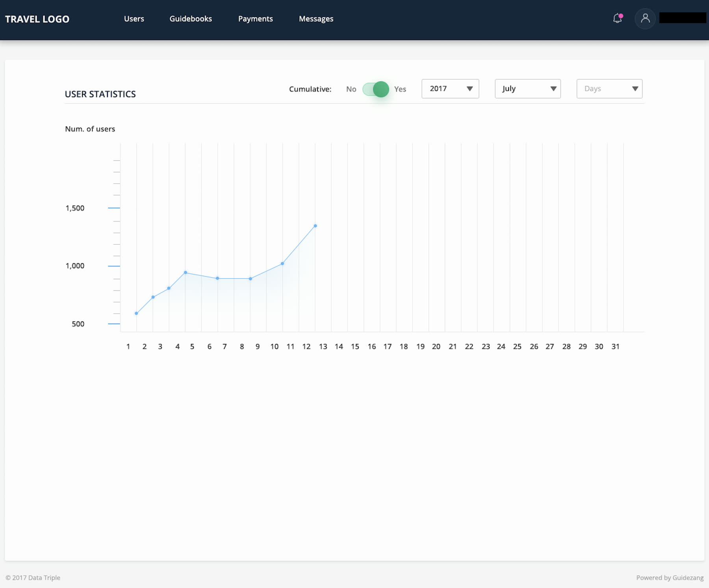Image resolution: width=709 pixels, height=588 pixels.
Task: Open the July month dropdown
Action: coord(528,89)
